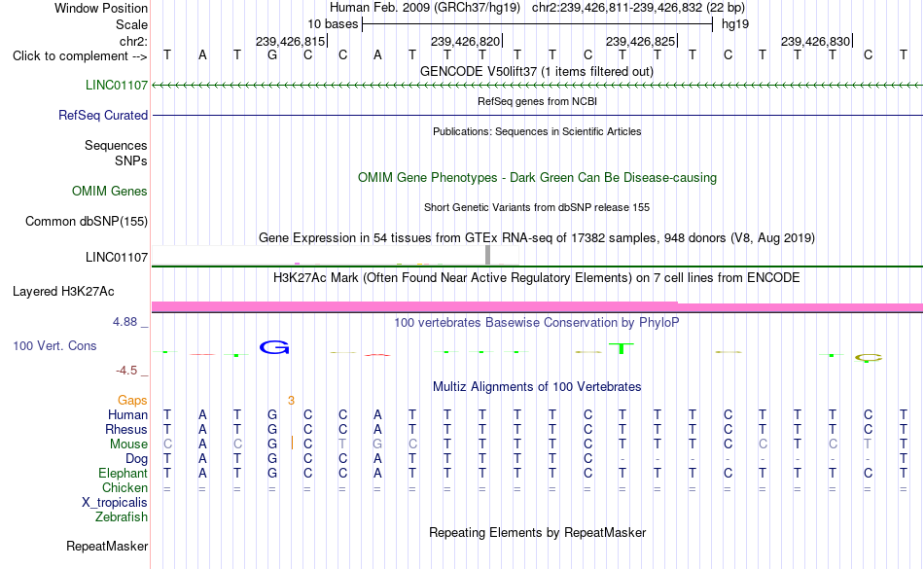The width and height of the screenshot is (924, 569).
Task: Click the pink H3K27Ac signal bar
Action: coord(537,307)
